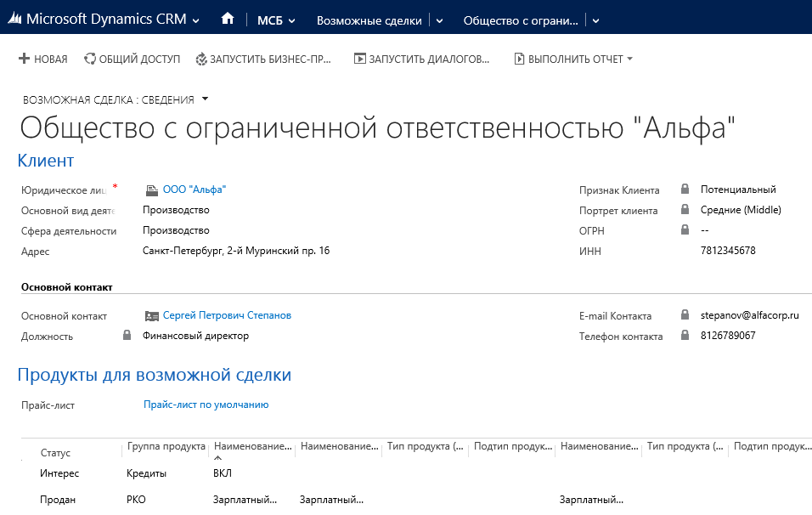This screenshot has height=515, width=812.
Task: Click the lock icon next to Должность
Action: (x=127, y=335)
